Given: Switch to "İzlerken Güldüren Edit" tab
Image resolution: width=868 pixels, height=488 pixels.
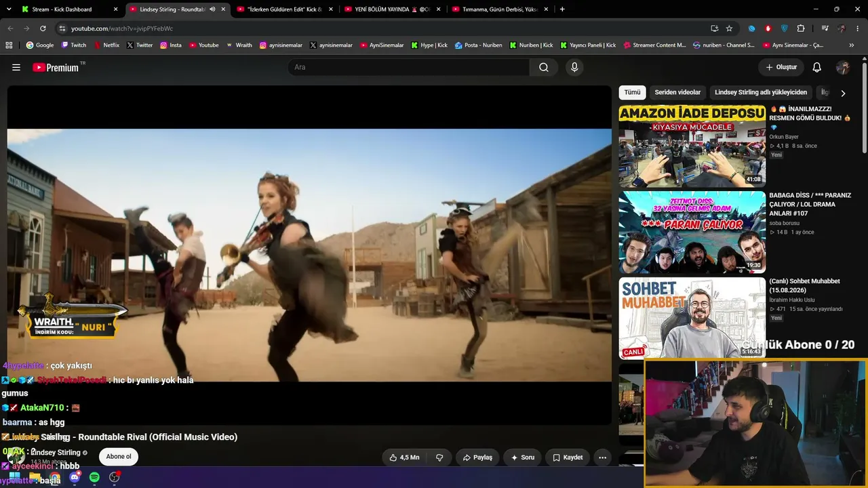Looking at the screenshot, I should tap(284, 9).
